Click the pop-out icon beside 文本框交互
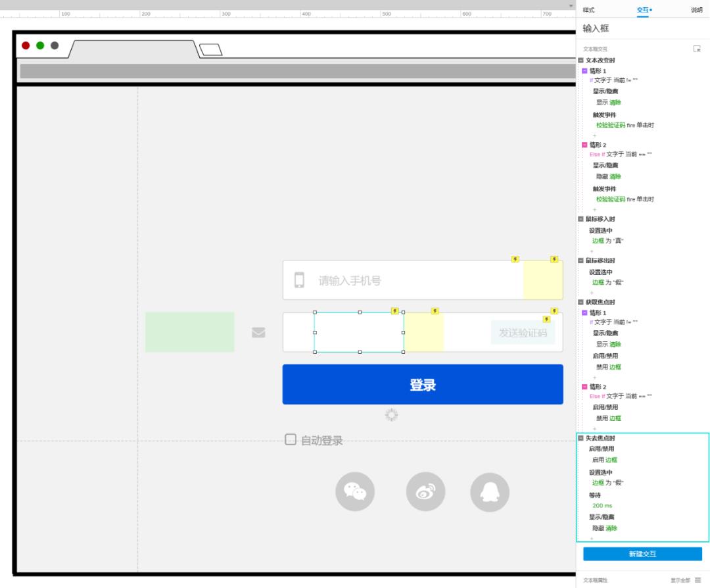710x588 pixels. [697, 49]
